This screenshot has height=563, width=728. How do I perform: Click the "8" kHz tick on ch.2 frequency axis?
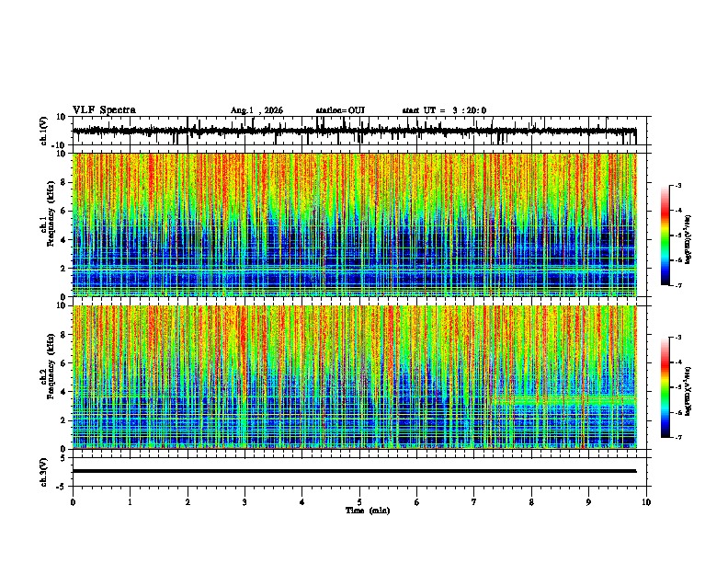(x=63, y=335)
